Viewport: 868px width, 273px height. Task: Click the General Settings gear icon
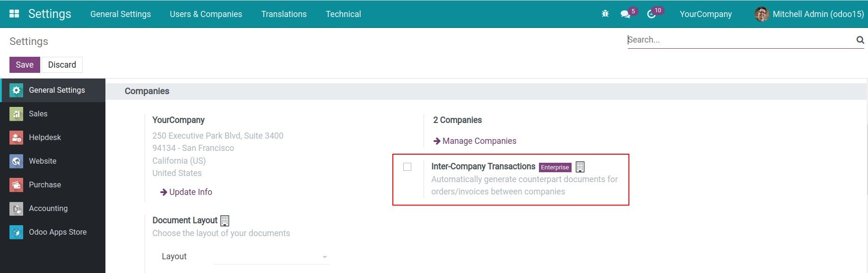point(16,90)
